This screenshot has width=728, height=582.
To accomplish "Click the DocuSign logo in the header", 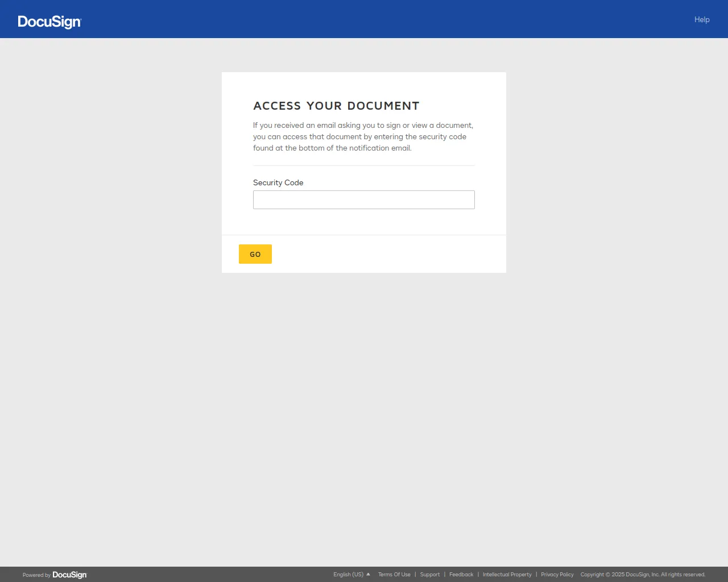I will coord(49,22).
